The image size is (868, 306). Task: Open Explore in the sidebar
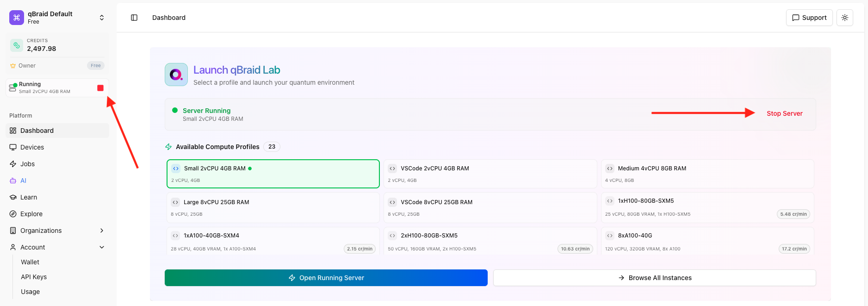[57, 214]
